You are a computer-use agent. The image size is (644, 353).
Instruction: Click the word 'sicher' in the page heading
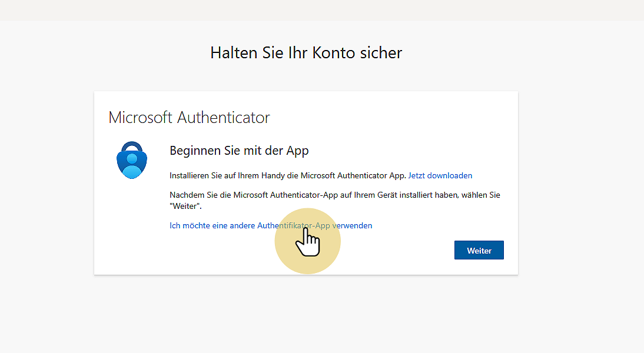[380, 53]
